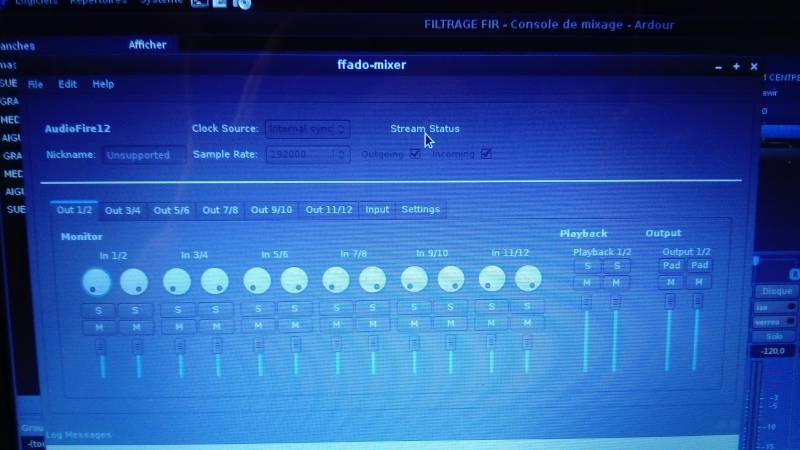This screenshot has height=450, width=800.
Task: Click the Solo button in Ardour strip
Action: (x=774, y=336)
